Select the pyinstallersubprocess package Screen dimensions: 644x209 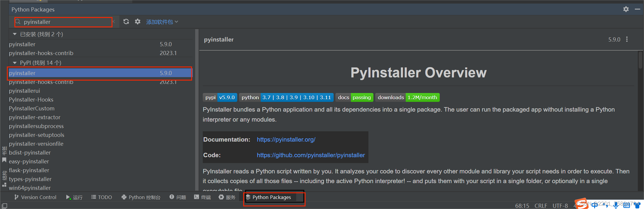pos(101,126)
